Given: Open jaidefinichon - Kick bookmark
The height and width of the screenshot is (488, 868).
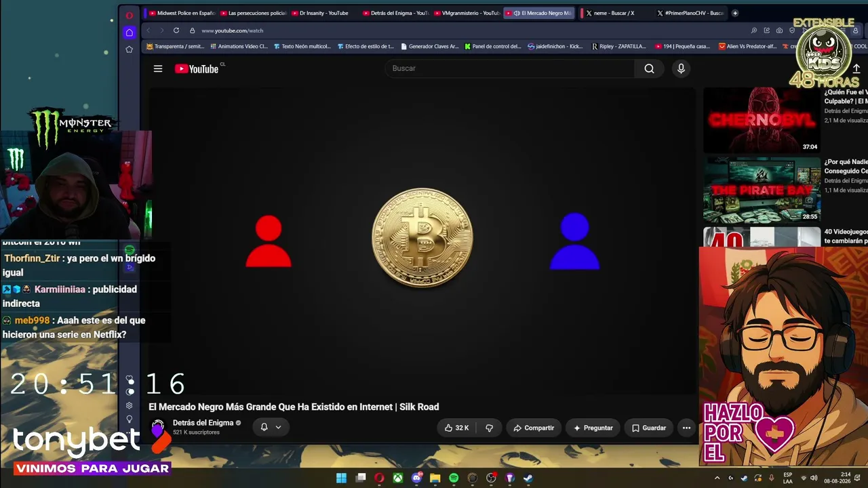Looking at the screenshot, I should click(x=555, y=47).
